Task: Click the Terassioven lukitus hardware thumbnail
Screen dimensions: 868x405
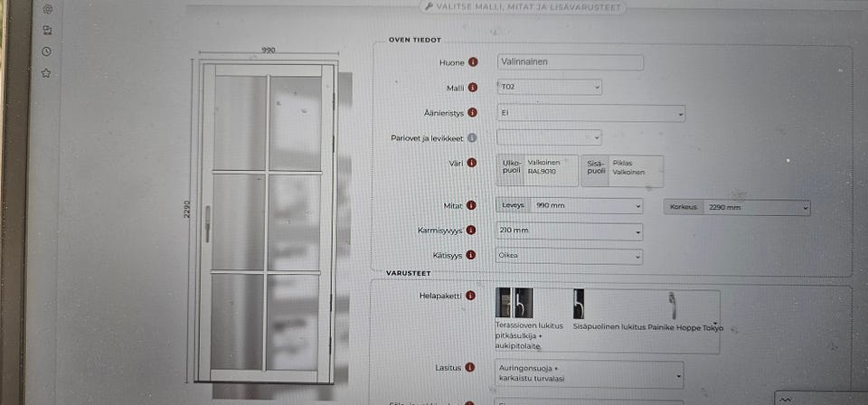Action: pos(514,303)
